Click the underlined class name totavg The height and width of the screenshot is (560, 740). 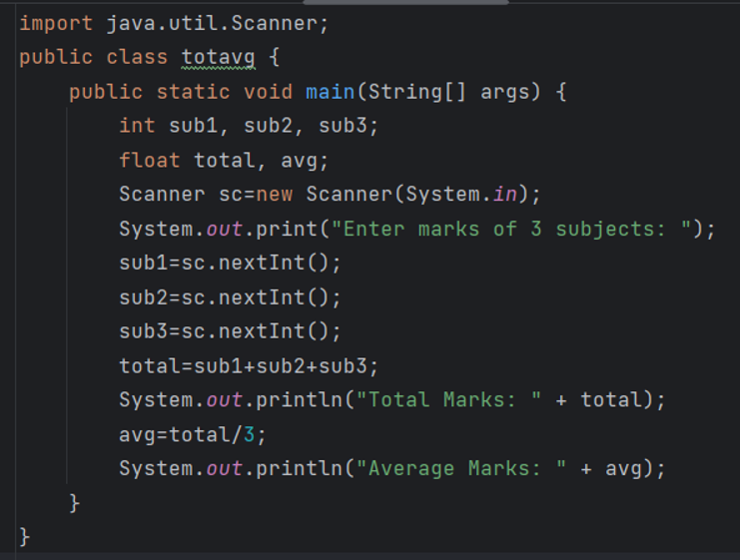(218, 58)
